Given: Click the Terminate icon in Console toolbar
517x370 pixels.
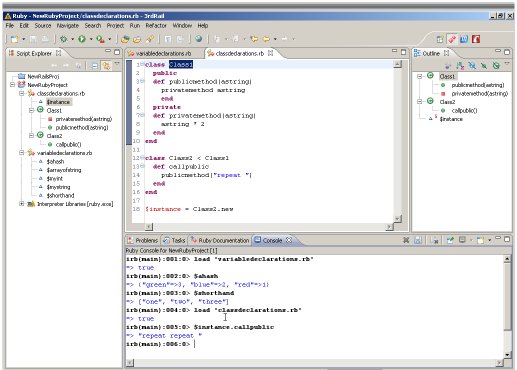Looking at the screenshot, I should coord(406,240).
